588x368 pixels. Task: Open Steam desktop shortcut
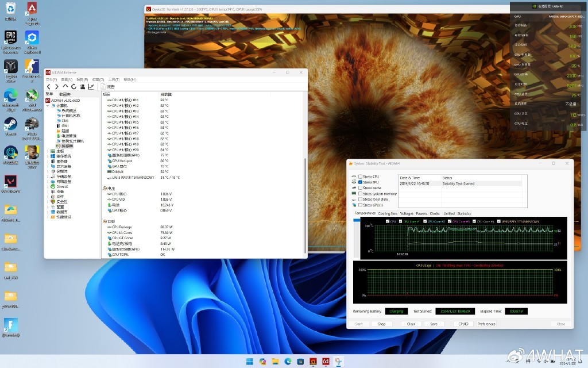10,125
